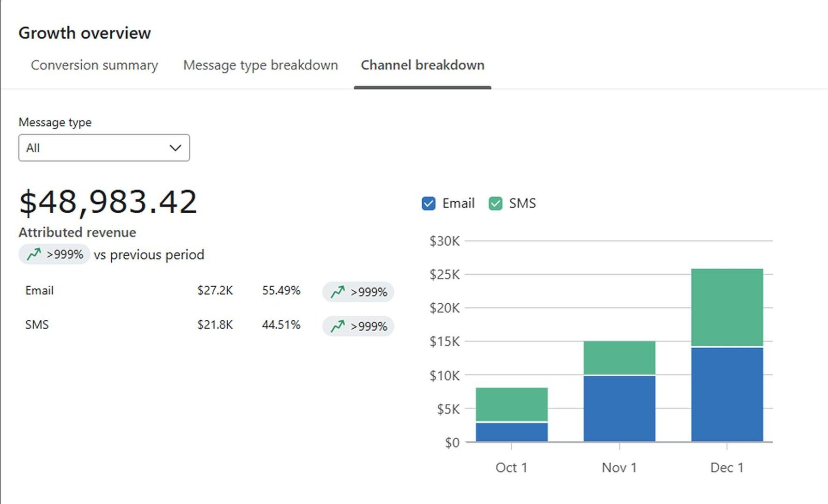The width and height of the screenshot is (828, 504).
Task: Click the Nov 1 green SMS bar segment
Action: click(x=619, y=358)
